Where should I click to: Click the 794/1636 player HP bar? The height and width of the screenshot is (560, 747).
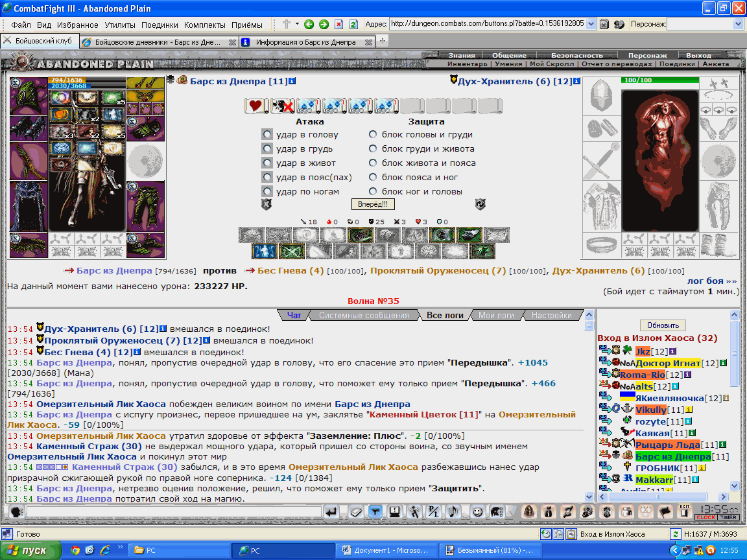pos(87,80)
